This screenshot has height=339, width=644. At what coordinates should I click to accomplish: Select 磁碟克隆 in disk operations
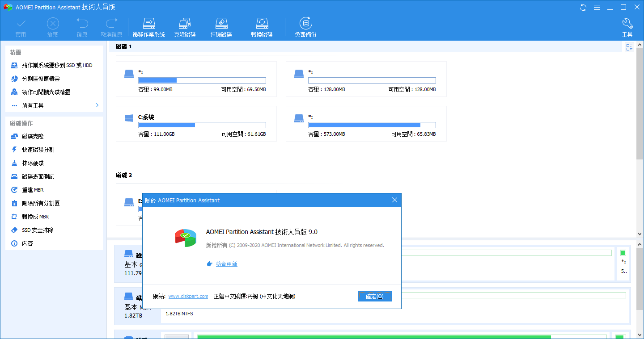(x=54, y=136)
